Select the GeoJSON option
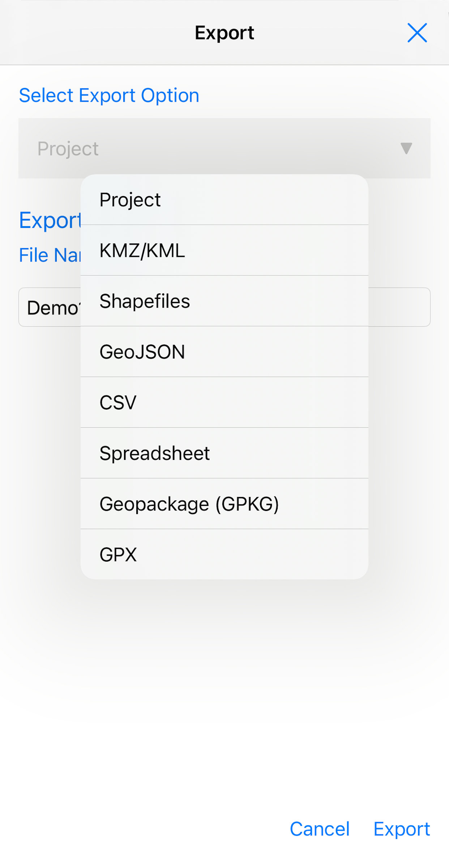The image size is (449, 868). 224,352
